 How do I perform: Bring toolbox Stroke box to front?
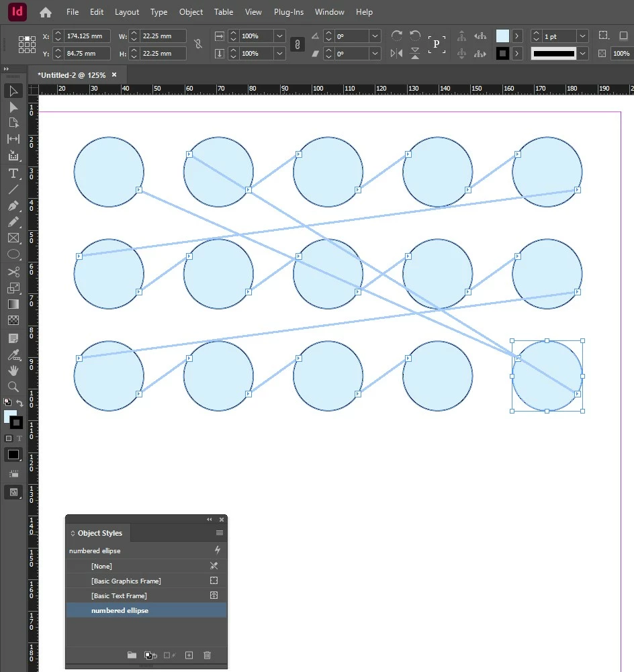(x=16, y=422)
